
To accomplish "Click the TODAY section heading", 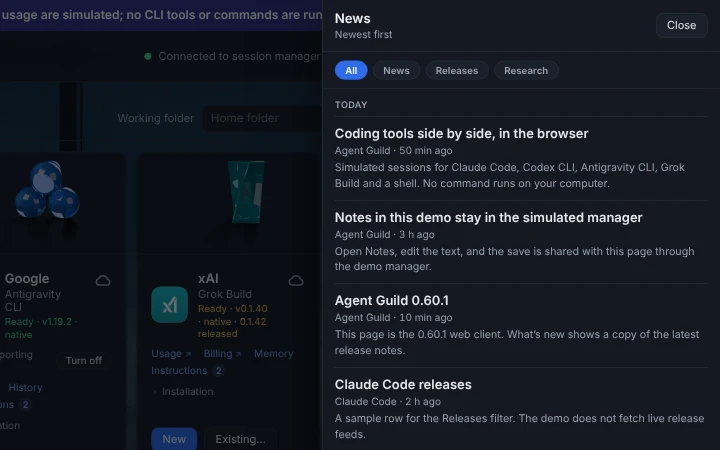I will [x=351, y=105].
